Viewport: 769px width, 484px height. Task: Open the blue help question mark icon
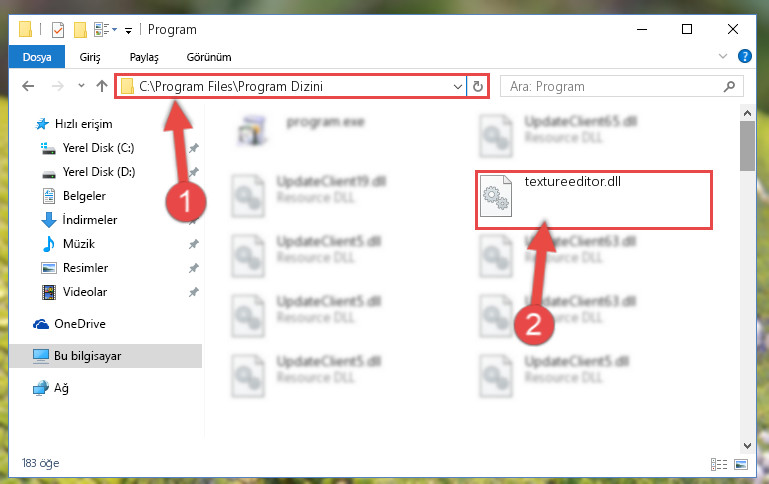coord(744,56)
